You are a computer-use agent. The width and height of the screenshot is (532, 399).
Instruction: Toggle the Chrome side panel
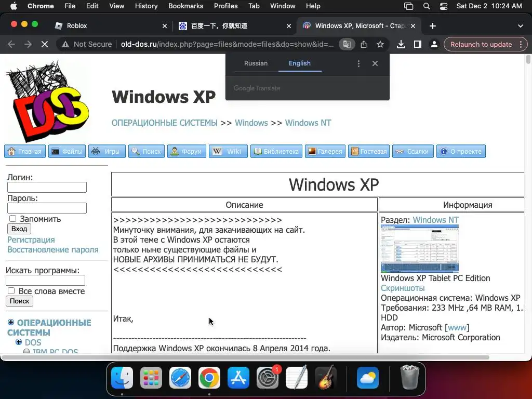pyautogui.click(x=418, y=45)
